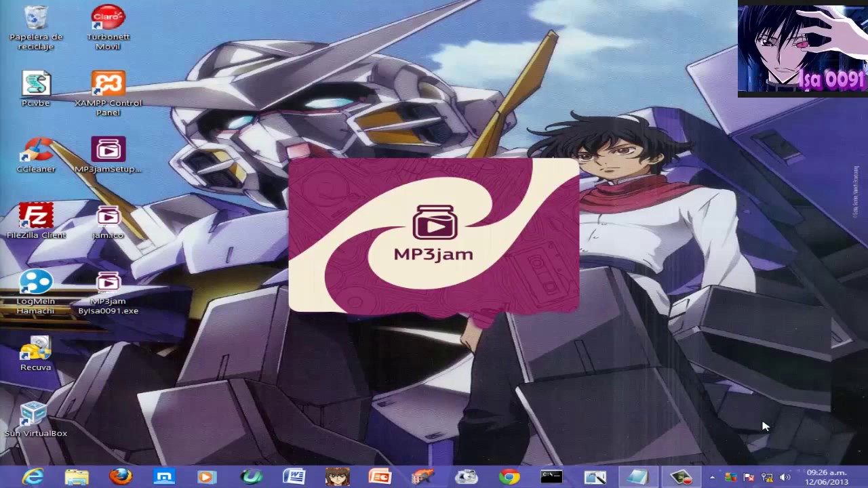Select the jam.ico file

(x=108, y=221)
